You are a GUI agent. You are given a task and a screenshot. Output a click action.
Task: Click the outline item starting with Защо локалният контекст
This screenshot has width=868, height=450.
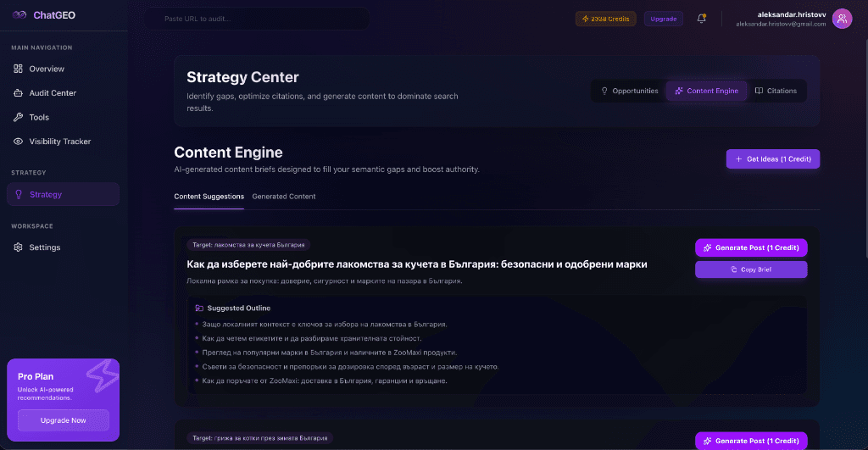pyautogui.click(x=325, y=325)
